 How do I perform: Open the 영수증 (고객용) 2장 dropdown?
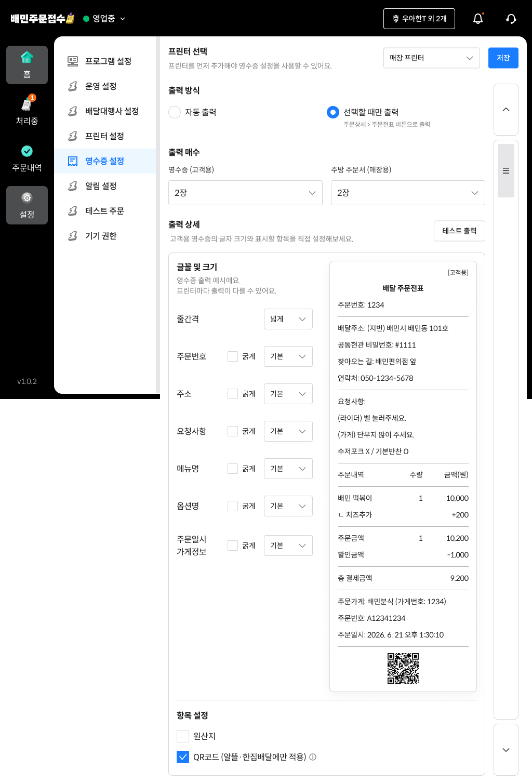[x=245, y=193]
